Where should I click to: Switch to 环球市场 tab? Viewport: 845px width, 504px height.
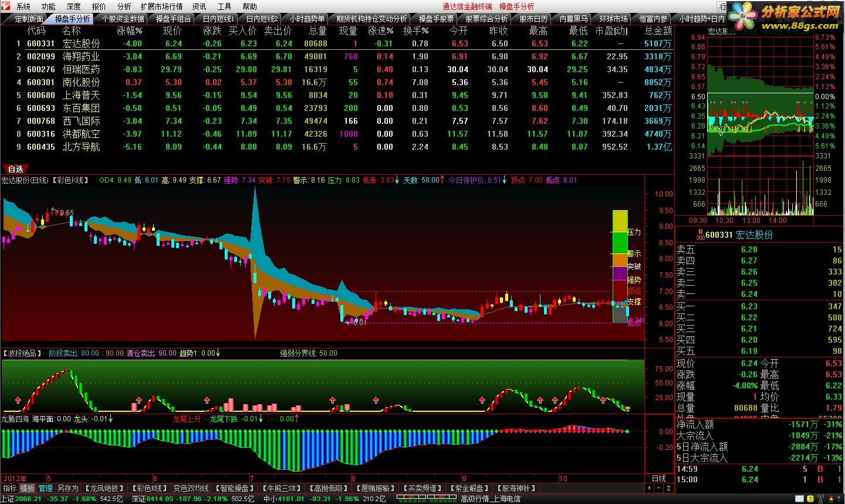coord(613,19)
